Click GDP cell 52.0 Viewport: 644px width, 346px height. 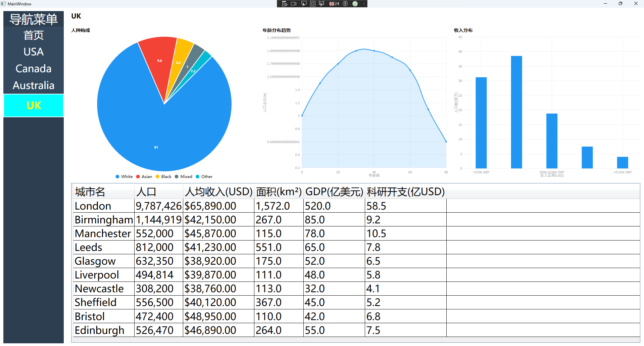[x=334, y=261]
